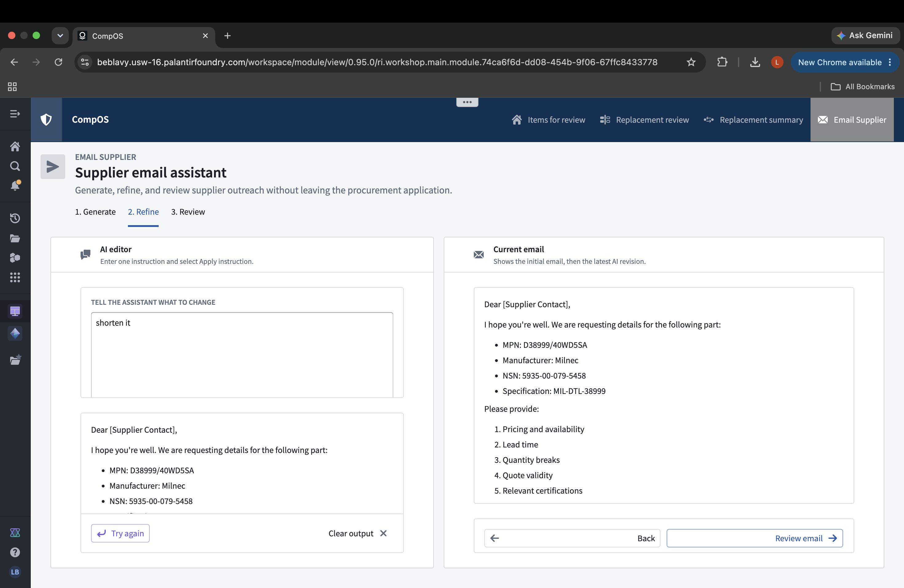Click the address bar URL
Screen dimensions: 904x588
click(x=377, y=62)
